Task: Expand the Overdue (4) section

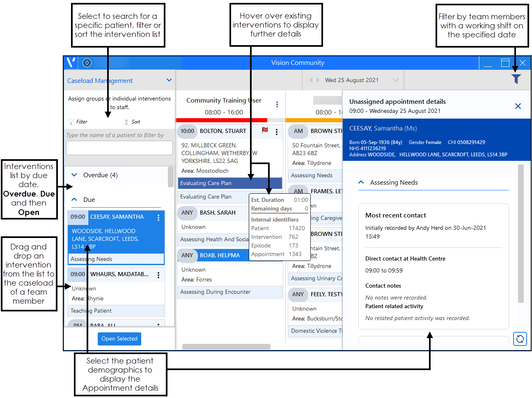Action: pos(74,175)
